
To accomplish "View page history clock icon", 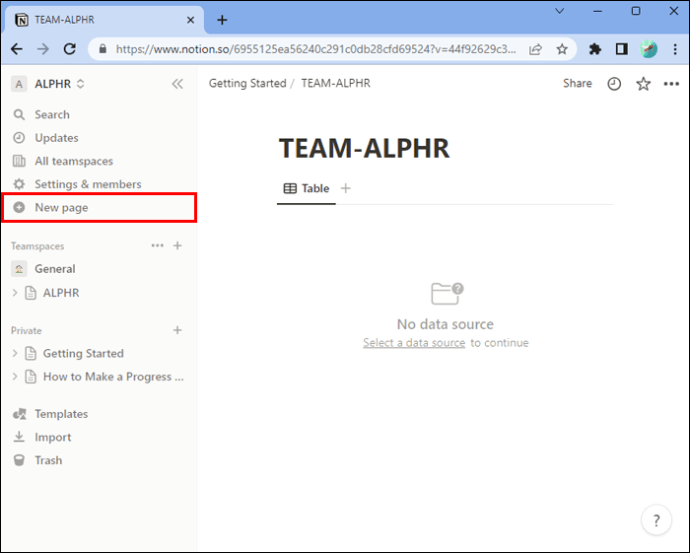I will 614,84.
